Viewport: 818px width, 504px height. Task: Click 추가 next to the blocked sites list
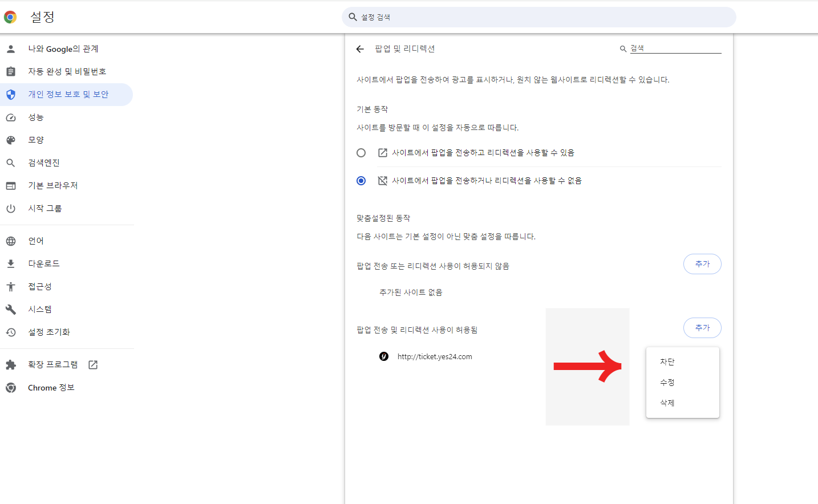click(702, 263)
